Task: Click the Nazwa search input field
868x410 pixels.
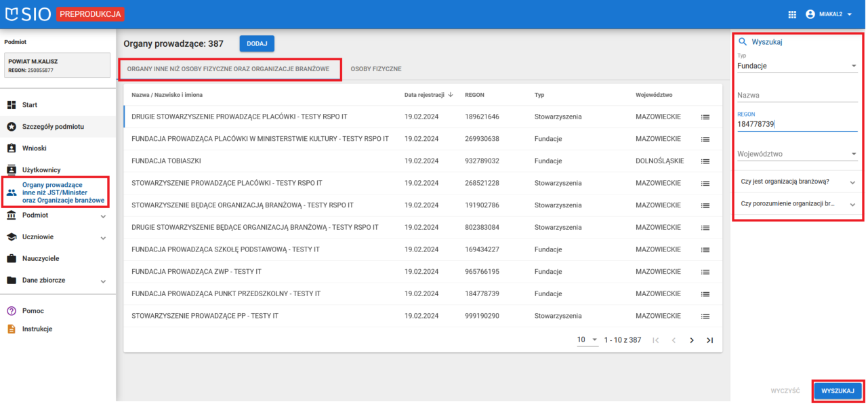Action: [797, 96]
